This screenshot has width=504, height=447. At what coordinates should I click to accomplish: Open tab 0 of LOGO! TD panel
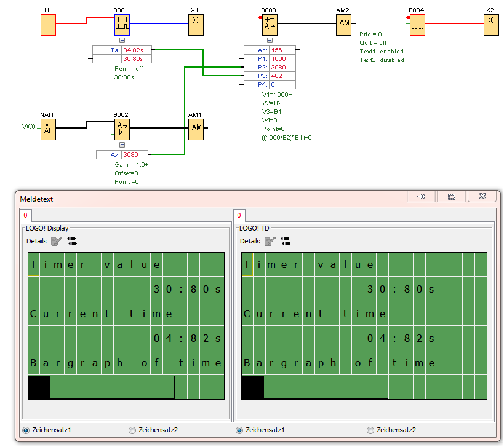click(239, 216)
